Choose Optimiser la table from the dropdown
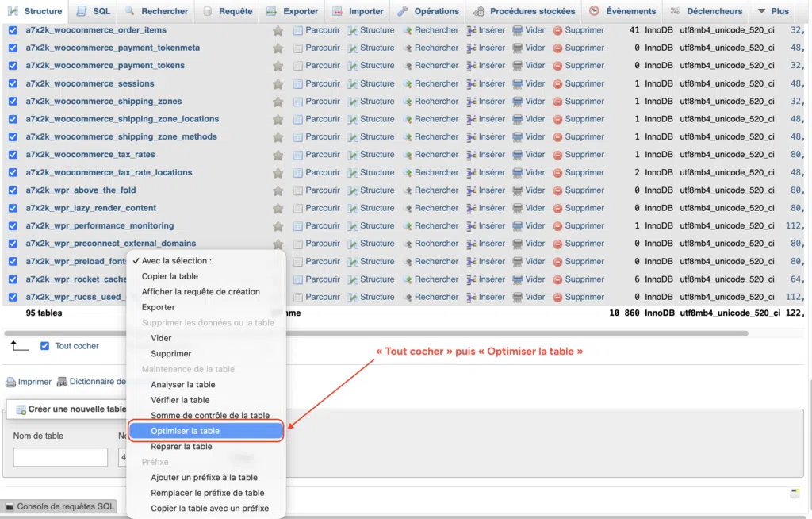The width and height of the screenshot is (812, 519). tap(207, 431)
